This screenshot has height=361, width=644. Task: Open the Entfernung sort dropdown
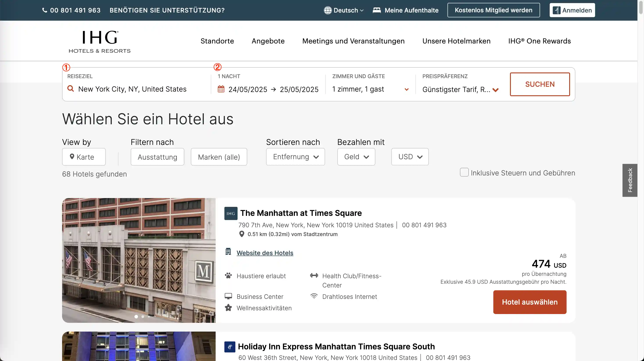(295, 157)
